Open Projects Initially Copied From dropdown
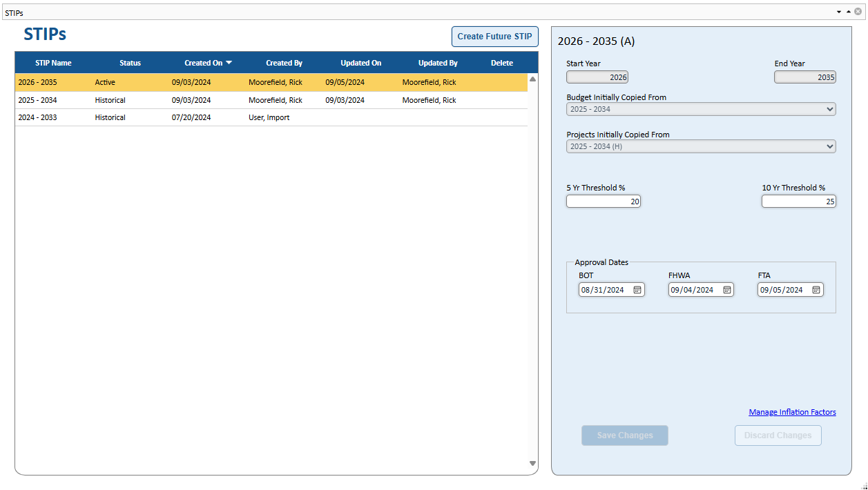Screen dimensions: 868x490 (701, 146)
